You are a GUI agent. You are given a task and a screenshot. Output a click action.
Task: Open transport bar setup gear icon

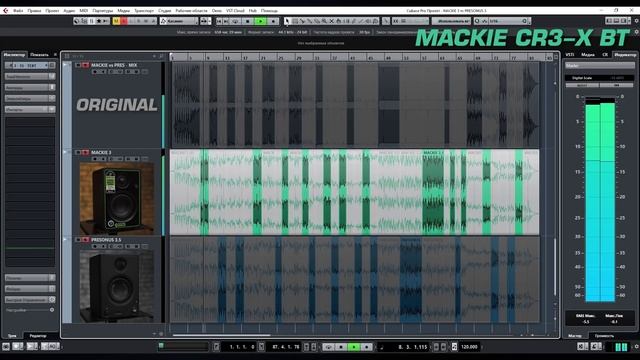point(636,347)
